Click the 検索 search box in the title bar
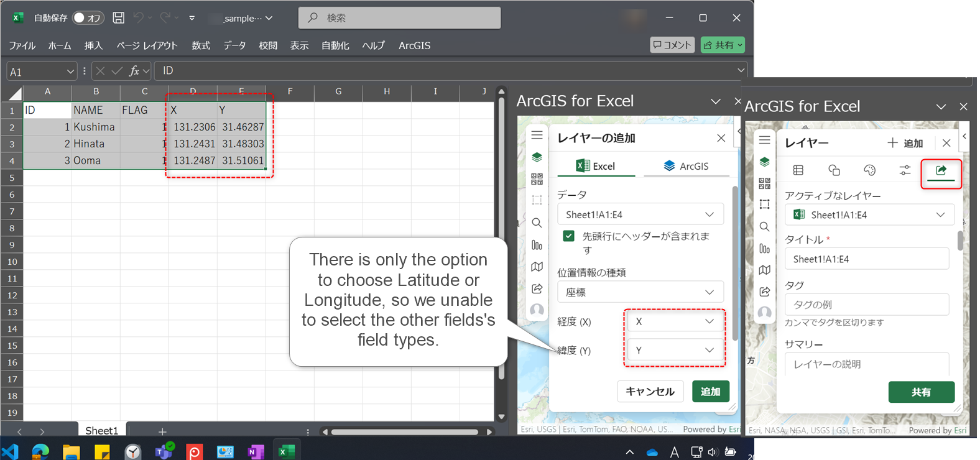980x460 pixels. point(400,18)
